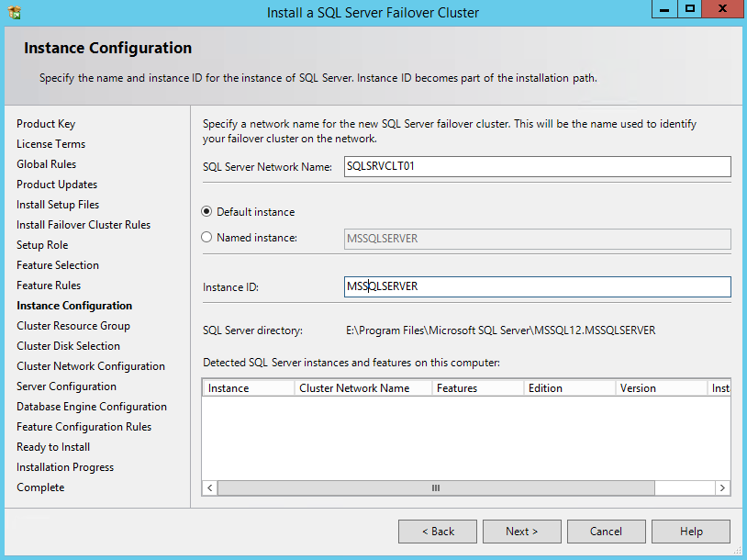Click the horizontal scrollbar left arrow
The width and height of the screenshot is (747, 560).
pyautogui.click(x=210, y=488)
